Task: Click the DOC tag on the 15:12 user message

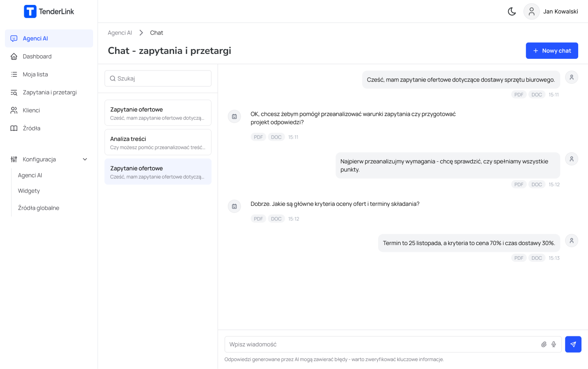Action: [x=537, y=184]
